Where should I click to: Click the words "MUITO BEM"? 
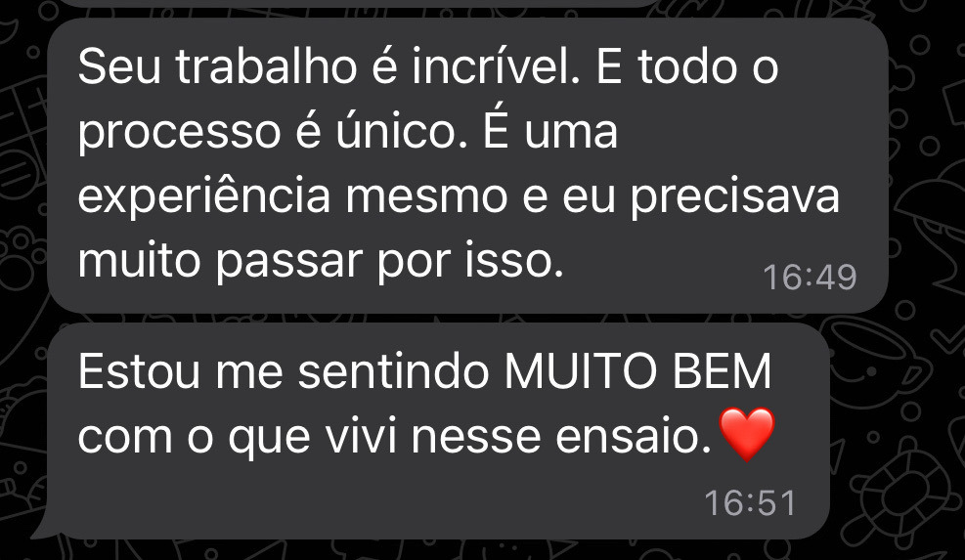tap(637, 371)
